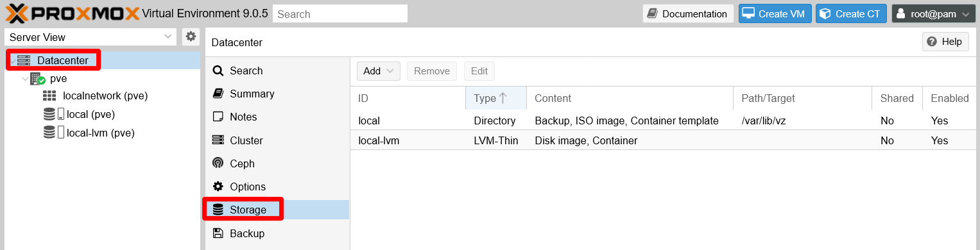This screenshot has width=980, height=250.
Task: Click the Documentation book icon
Action: tap(653, 13)
